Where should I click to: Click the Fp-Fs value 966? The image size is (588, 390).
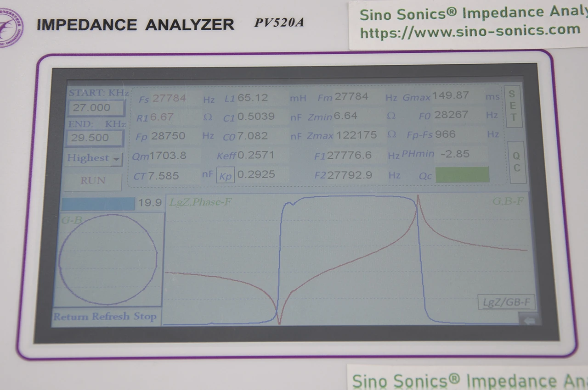[445, 134]
